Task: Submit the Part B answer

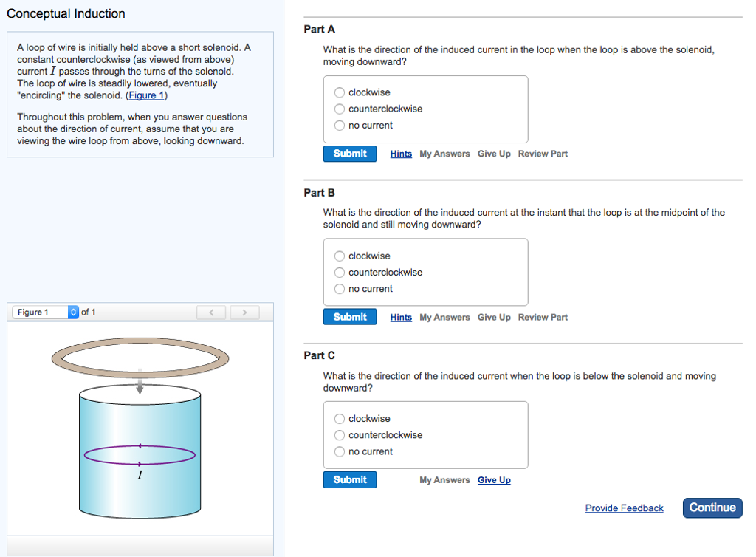Action: (x=350, y=317)
